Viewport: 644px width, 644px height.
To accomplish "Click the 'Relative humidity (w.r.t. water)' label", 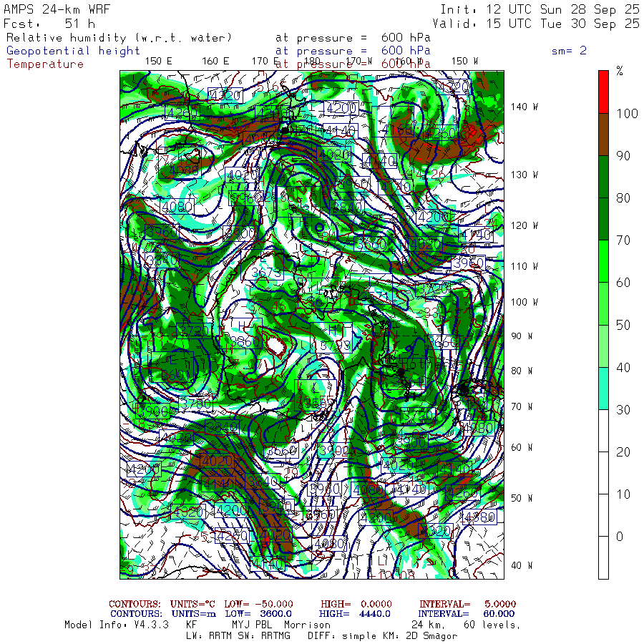I will pyautogui.click(x=119, y=38).
